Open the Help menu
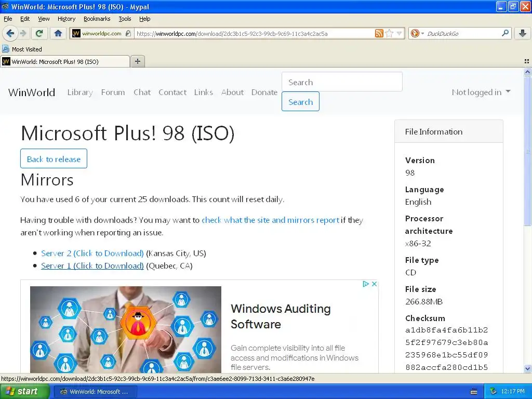The image size is (532, 399). [x=144, y=19]
